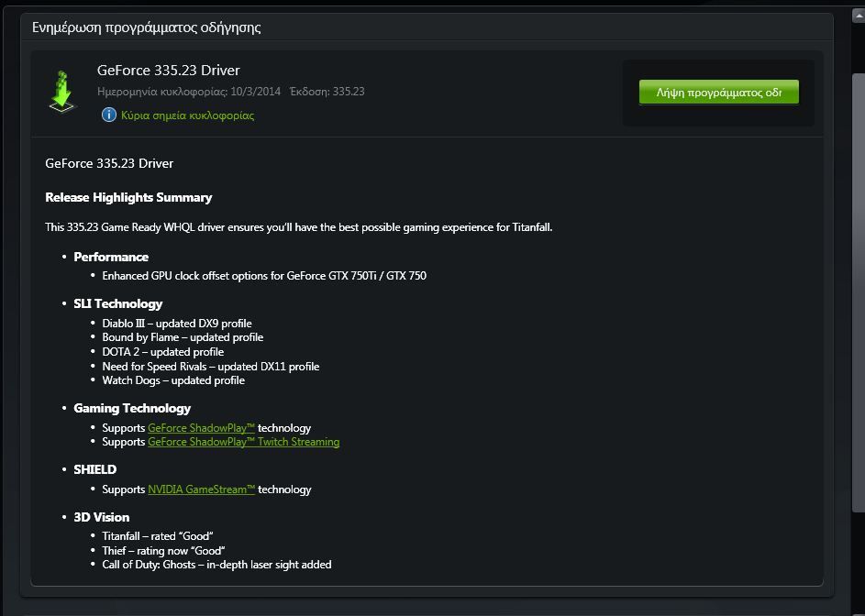The image size is (865, 616).
Task: Click the SHIELD section heading
Action: pos(95,469)
